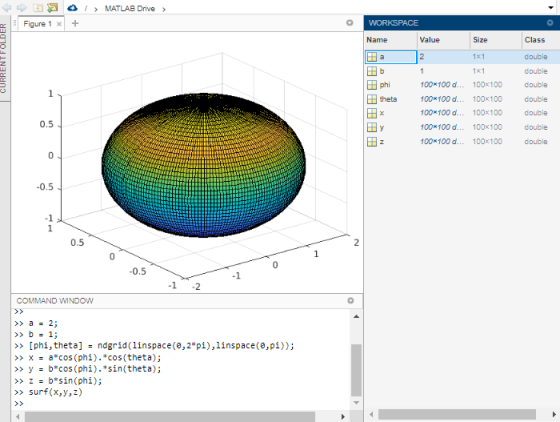Click the 'a = 2;' command line

click(43, 323)
